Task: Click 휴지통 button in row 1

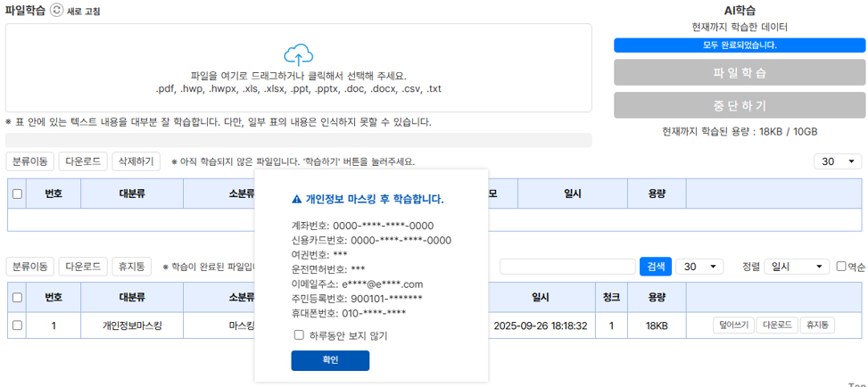Action: [x=816, y=325]
